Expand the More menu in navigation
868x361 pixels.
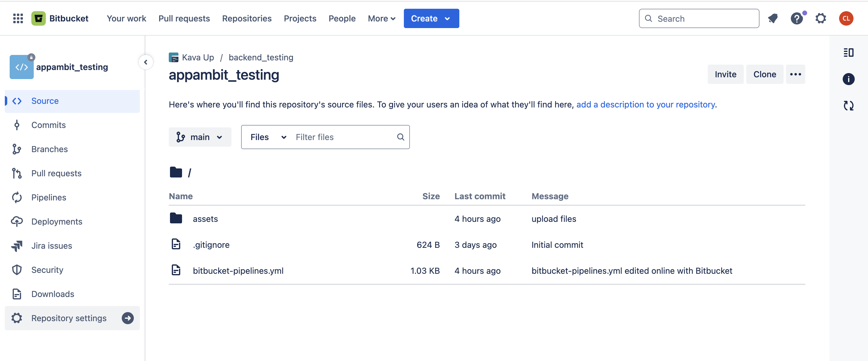381,18
